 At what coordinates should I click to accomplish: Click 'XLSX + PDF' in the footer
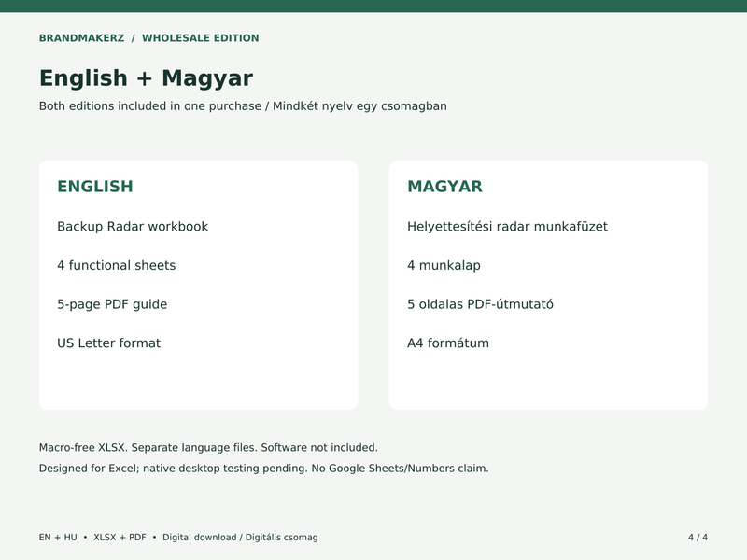120,538
